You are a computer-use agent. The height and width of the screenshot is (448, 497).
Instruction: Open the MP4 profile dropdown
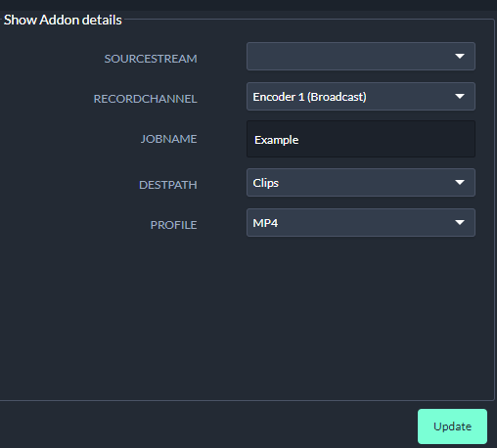click(361, 222)
